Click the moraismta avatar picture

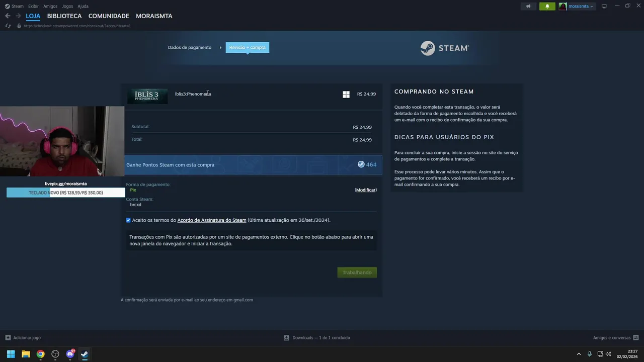[562, 6]
